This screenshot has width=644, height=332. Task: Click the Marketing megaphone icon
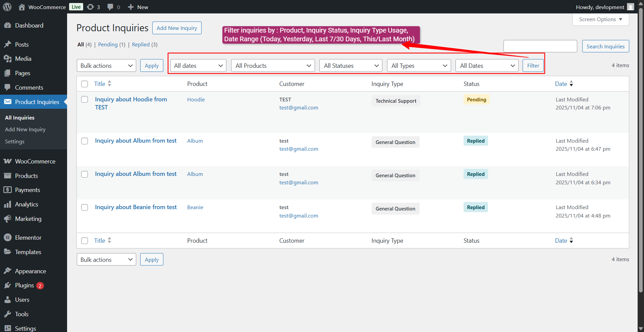pos(8,219)
